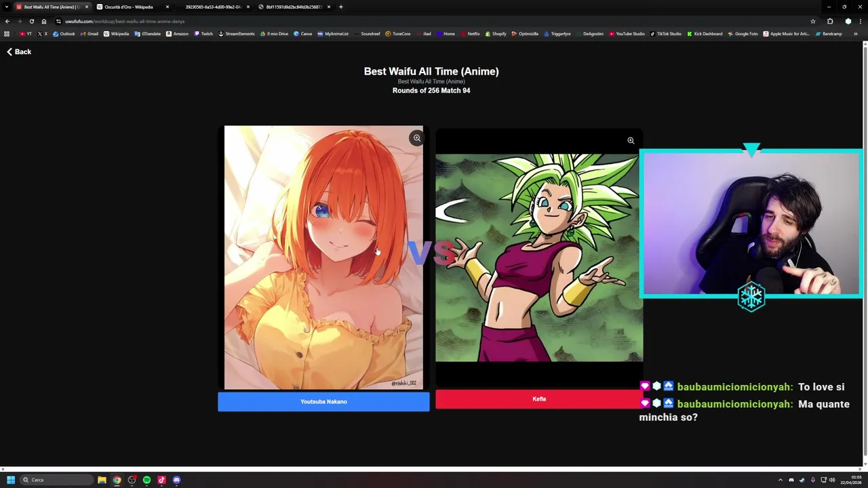Open the Google Foto bookmark

point(743,34)
